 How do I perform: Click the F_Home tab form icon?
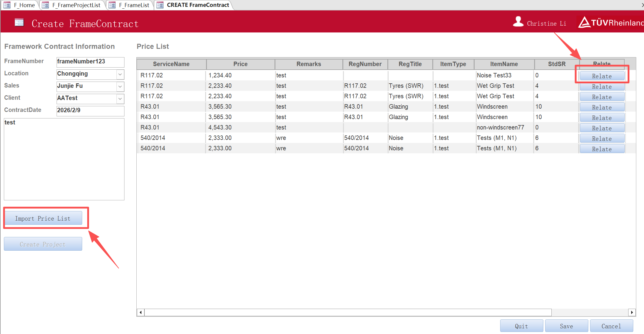[x=7, y=5]
